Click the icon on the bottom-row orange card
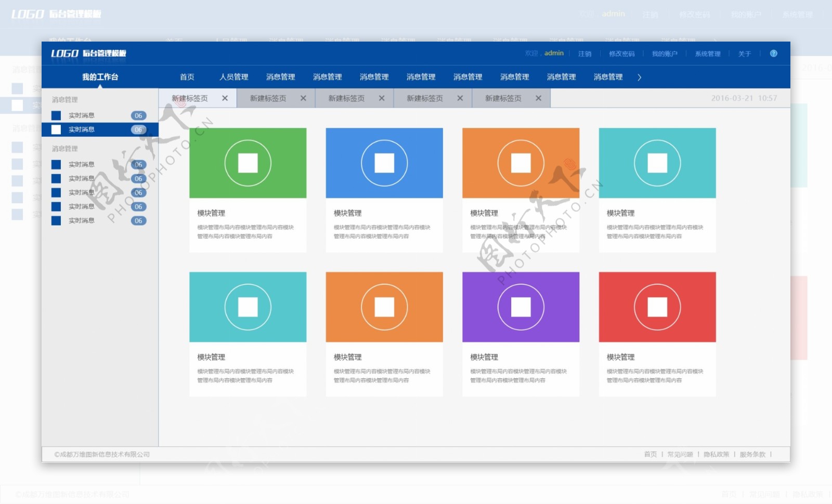832x504 pixels. [x=384, y=307]
